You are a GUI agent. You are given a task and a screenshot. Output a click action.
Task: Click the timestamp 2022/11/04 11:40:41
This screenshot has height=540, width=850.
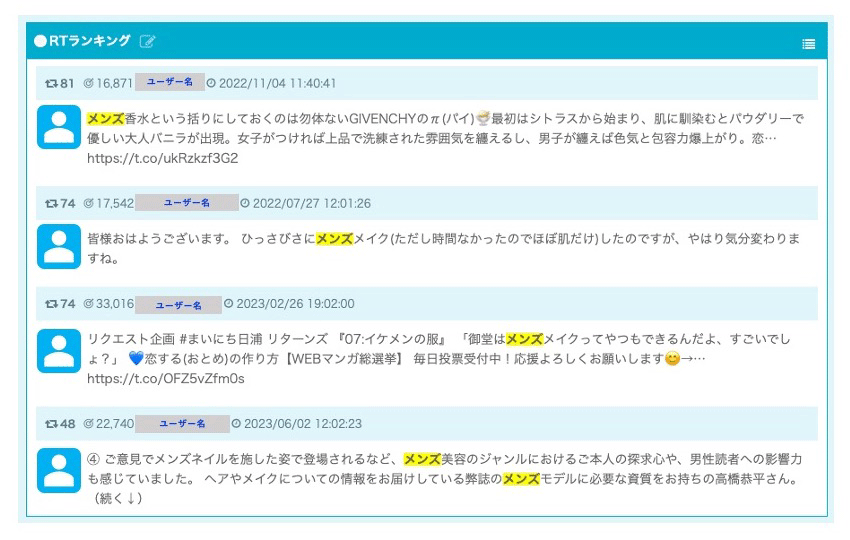point(276,83)
